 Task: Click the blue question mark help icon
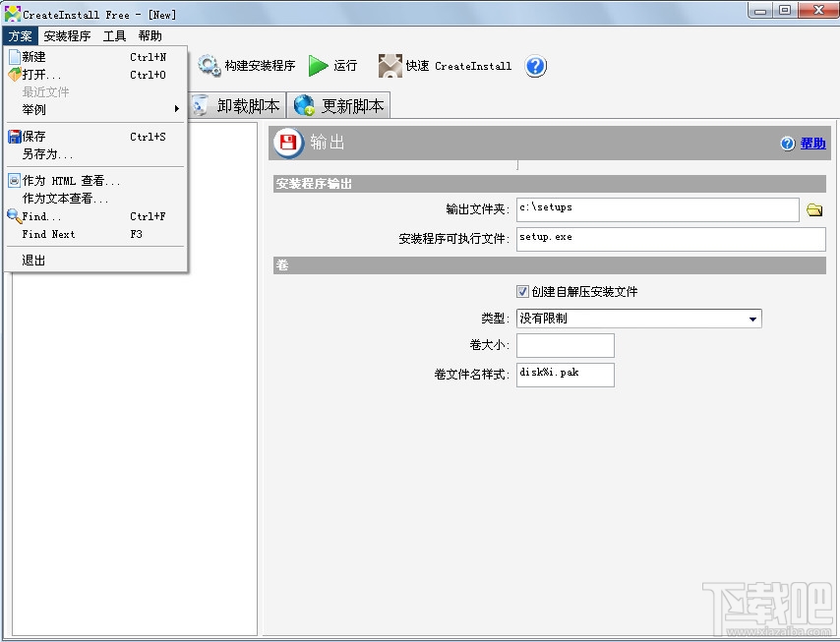pos(534,66)
